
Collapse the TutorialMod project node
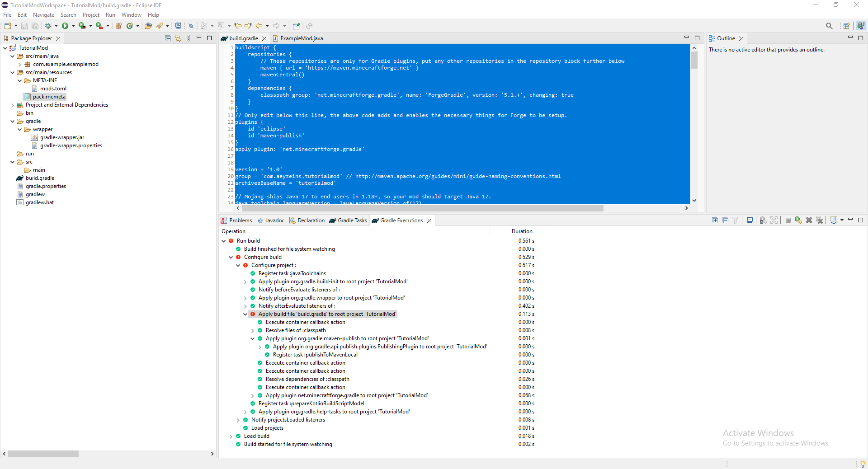(5, 48)
